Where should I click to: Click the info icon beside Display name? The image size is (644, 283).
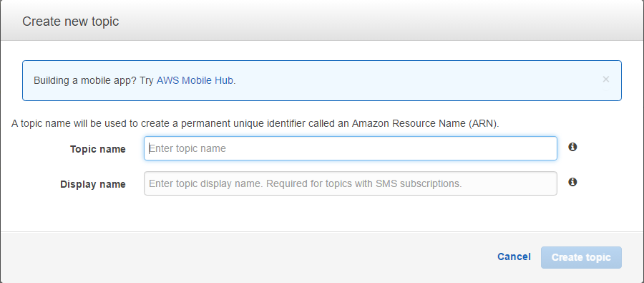pyautogui.click(x=572, y=182)
